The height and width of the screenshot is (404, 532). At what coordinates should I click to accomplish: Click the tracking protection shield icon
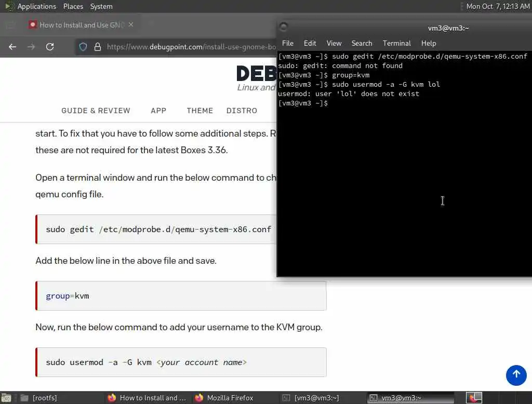pos(83,47)
